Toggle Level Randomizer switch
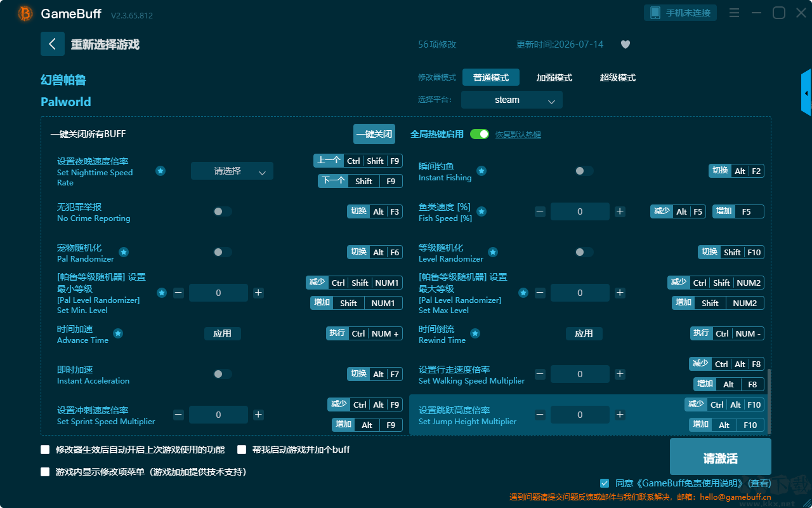812x508 pixels. (x=584, y=252)
